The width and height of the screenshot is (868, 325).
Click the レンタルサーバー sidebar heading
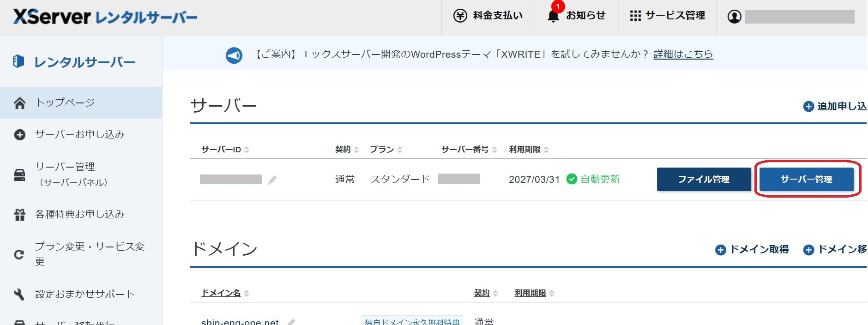point(85,62)
